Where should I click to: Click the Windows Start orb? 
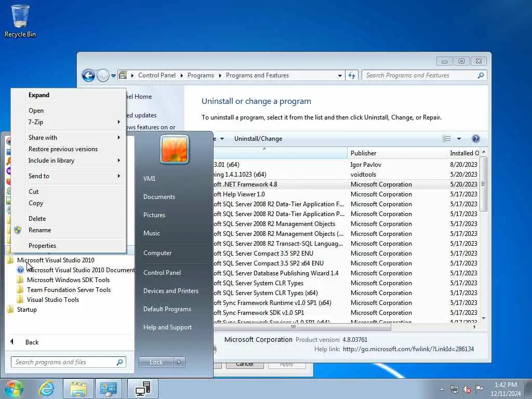click(x=14, y=389)
